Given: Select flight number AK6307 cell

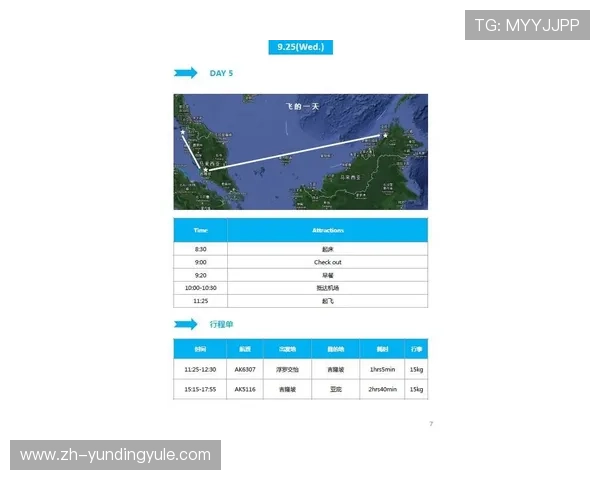Looking at the screenshot, I should (x=245, y=369).
